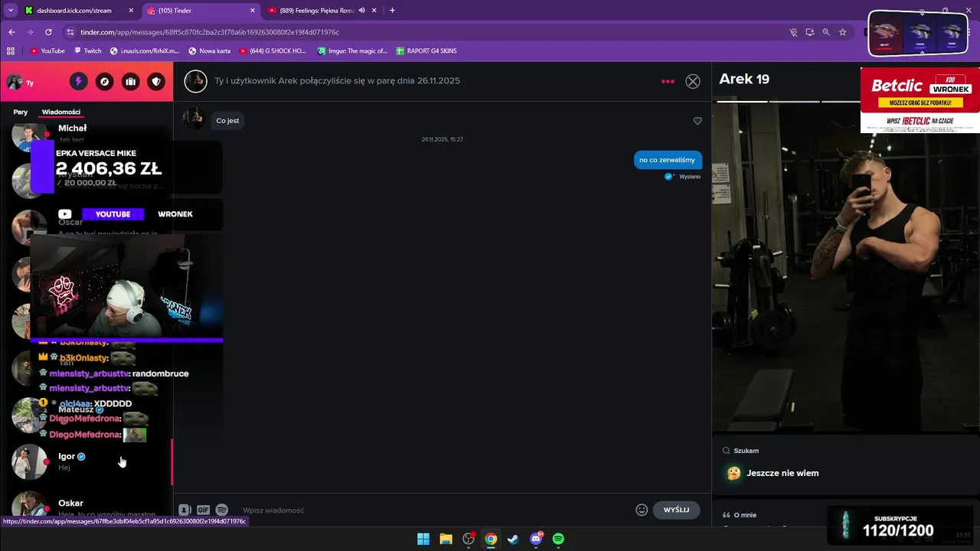
Task: Open the emoji picker
Action: click(642, 510)
